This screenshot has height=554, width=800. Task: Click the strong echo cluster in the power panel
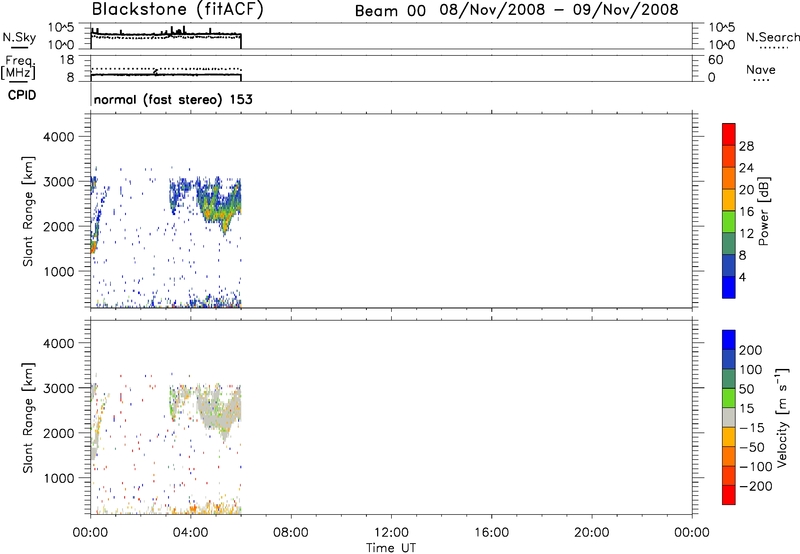221,207
